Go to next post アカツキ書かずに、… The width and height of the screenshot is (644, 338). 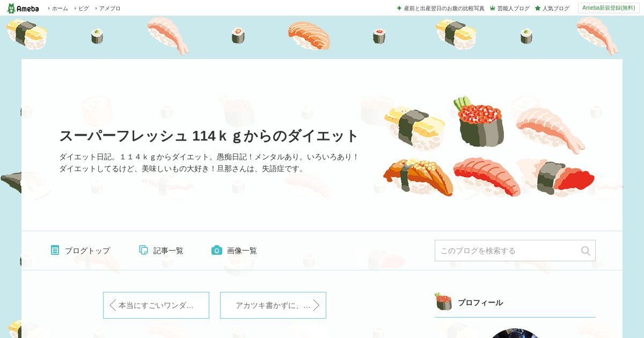click(x=273, y=305)
